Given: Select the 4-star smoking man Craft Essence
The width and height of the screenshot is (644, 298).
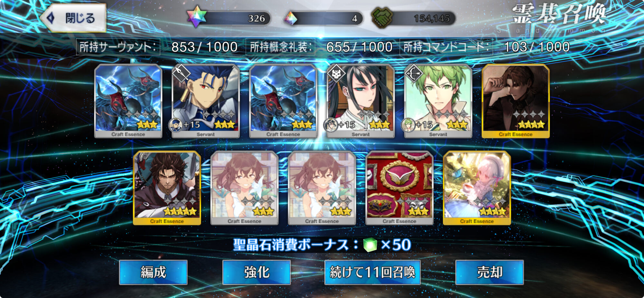Looking at the screenshot, I should pyautogui.click(x=516, y=101).
